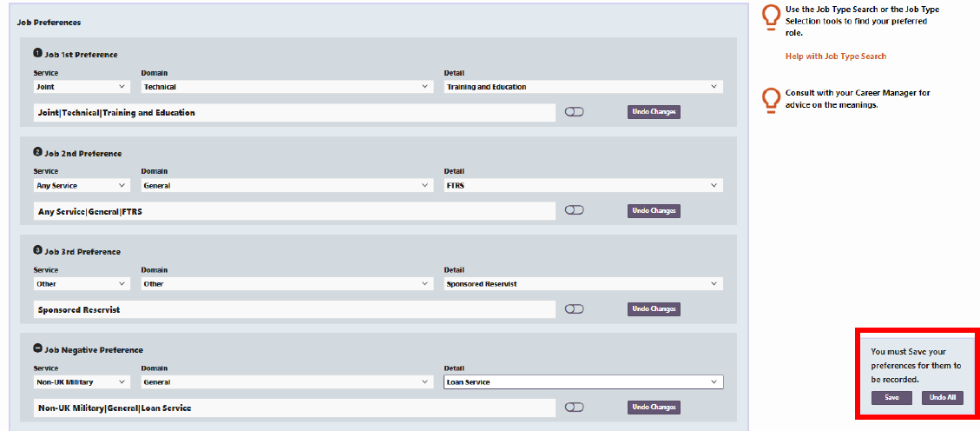The width and height of the screenshot is (980, 431).
Task: Expand the Service dropdown showing Non-UK Military
Action: [82, 381]
